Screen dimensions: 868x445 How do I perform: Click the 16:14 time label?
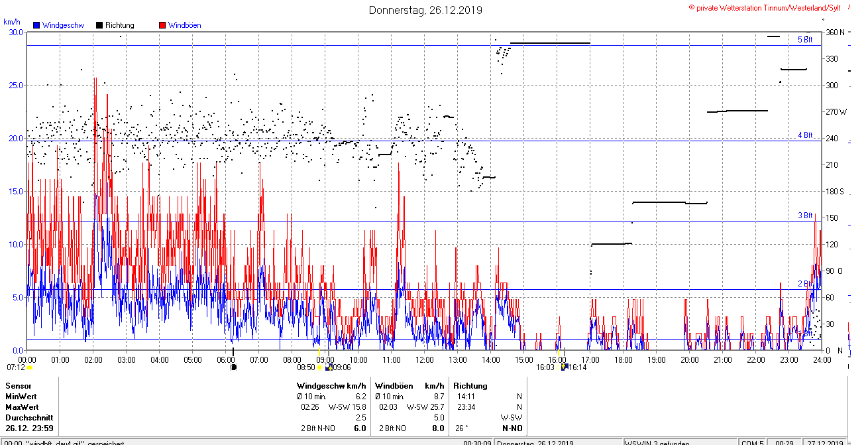click(x=577, y=367)
